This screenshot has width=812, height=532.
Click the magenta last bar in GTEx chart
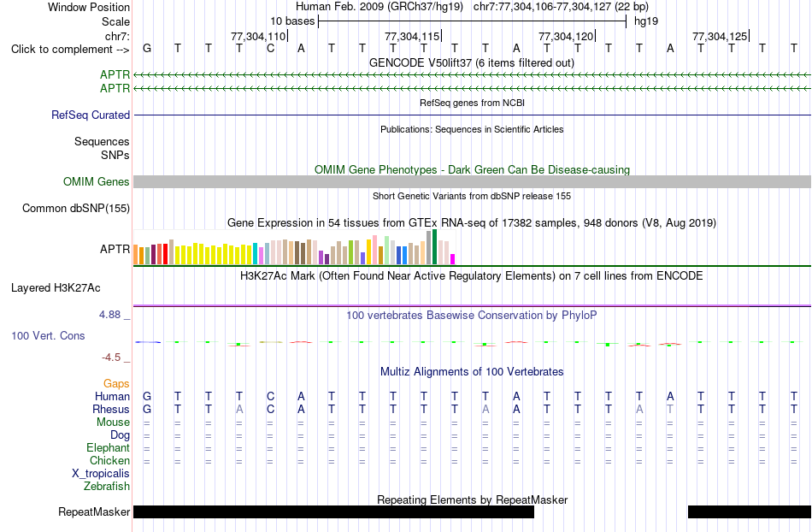pyautogui.click(x=453, y=259)
